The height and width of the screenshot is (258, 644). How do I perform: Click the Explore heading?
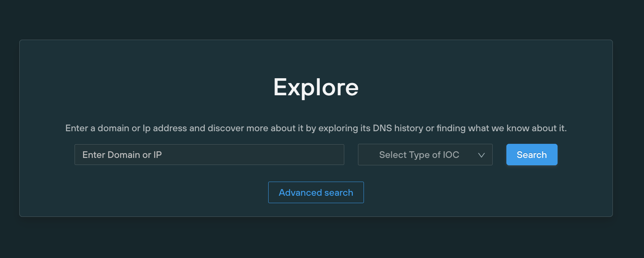tap(316, 87)
